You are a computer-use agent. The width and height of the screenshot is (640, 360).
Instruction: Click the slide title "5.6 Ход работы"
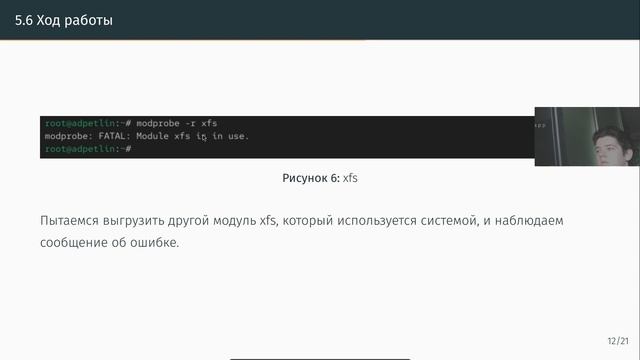click(x=64, y=20)
